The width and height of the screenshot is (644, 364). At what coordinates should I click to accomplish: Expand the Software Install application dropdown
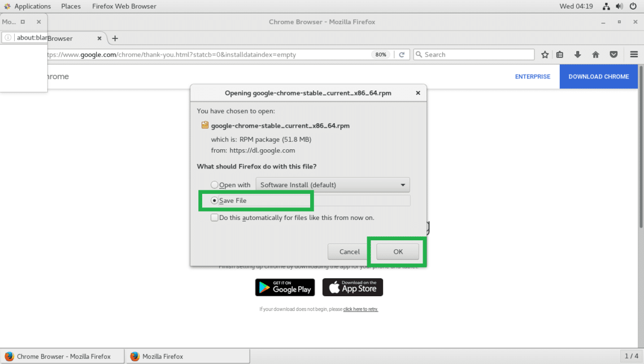(x=333, y=185)
